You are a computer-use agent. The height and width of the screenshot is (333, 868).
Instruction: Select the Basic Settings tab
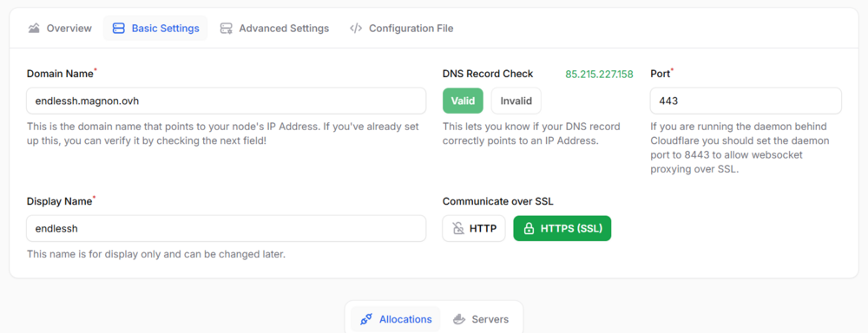click(x=155, y=29)
